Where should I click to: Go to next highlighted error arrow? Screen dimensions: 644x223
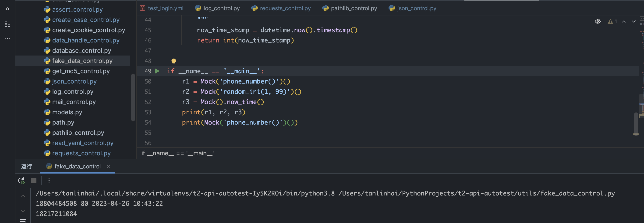633,21
